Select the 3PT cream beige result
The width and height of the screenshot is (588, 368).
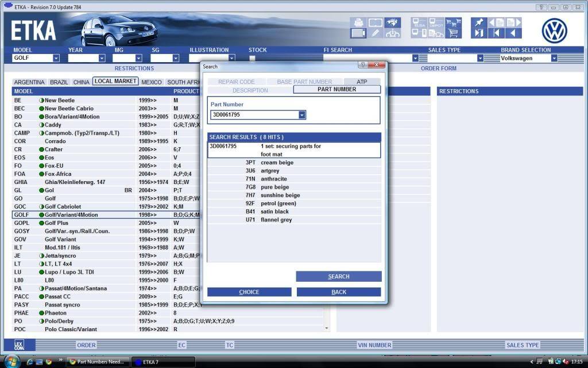[294, 163]
